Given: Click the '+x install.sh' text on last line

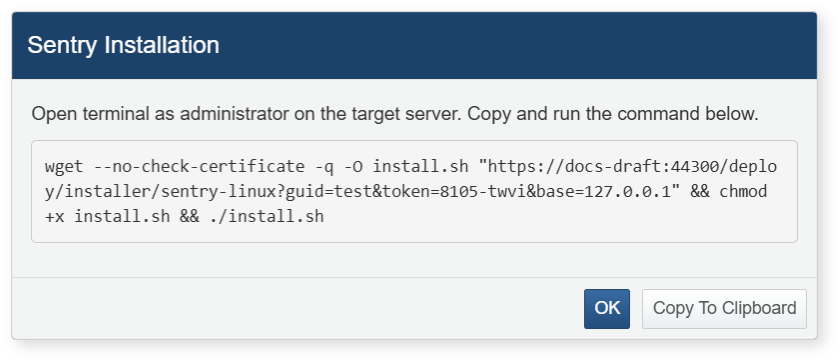Looking at the screenshot, I should pos(107,216).
